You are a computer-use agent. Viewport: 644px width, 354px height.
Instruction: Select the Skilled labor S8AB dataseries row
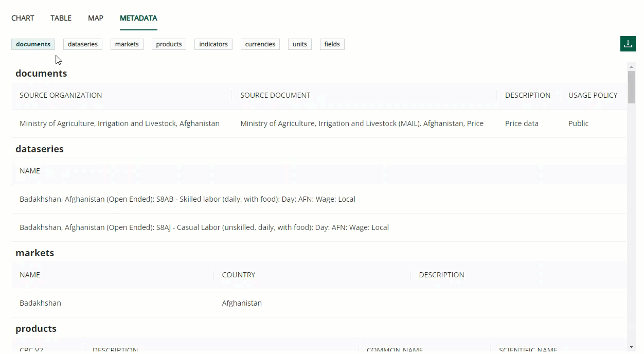pos(187,199)
